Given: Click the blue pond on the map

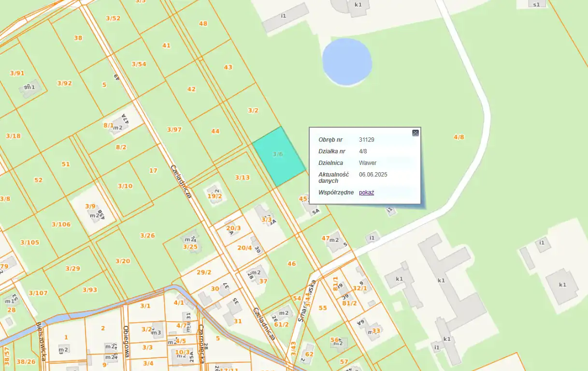Looking at the screenshot, I should click(347, 62).
